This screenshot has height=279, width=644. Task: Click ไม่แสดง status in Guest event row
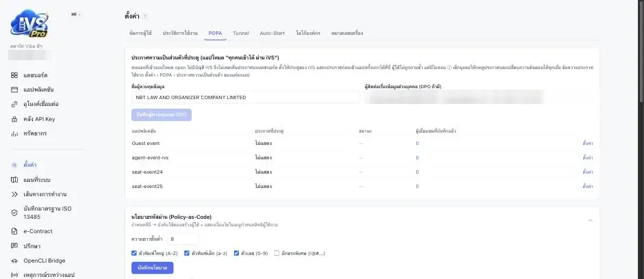(x=263, y=143)
